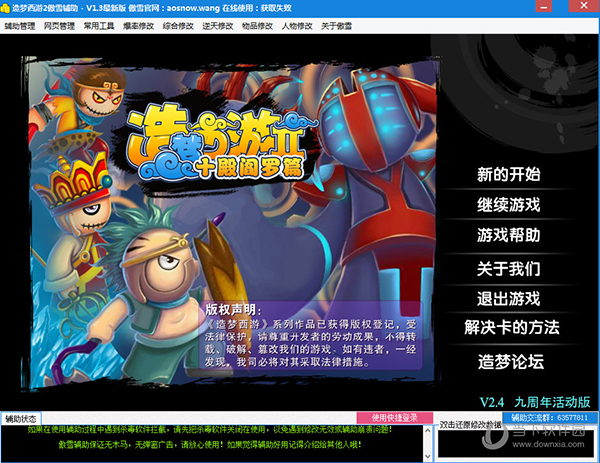Start a new game with 新的开始
Viewport: 600px width, 463px height.
coord(509,175)
